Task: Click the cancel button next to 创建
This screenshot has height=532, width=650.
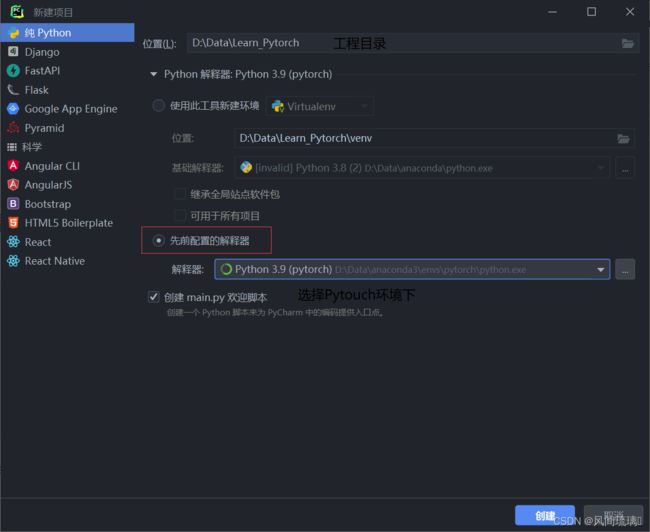Action: coord(613,516)
